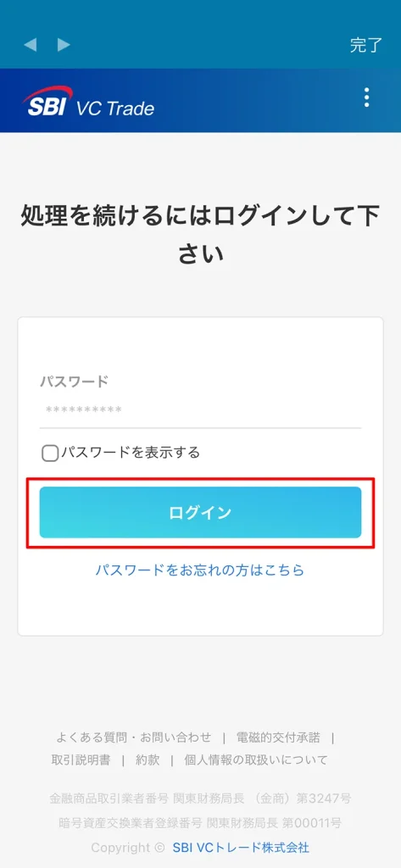
Task: Click the 金融商品取引業者番号 registration text
Action: point(200,798)
